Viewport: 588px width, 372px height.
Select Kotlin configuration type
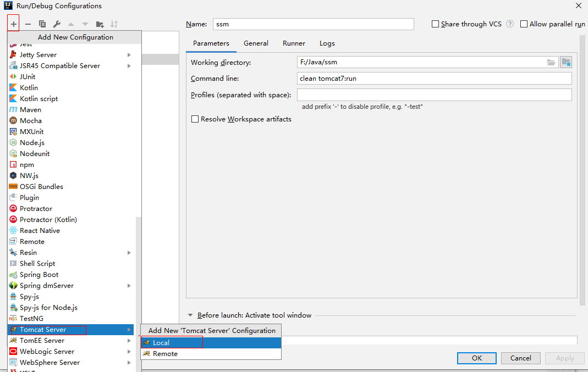(71, 88)
